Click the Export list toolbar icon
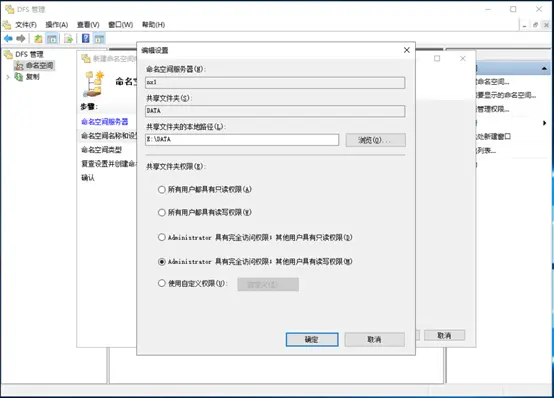554x398 pixels. pos(69,39)
